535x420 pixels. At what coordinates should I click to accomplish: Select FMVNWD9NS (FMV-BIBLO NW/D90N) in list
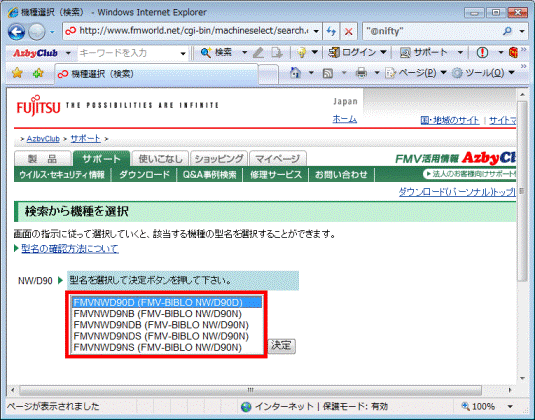click(x=167, y=348)
